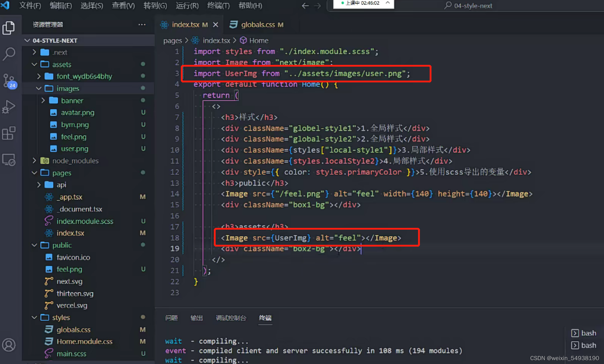The width and height of the screenshot is (604, 364).
Task: Open the explorer more actions (...) menu
Action: [x=142, y=25]
